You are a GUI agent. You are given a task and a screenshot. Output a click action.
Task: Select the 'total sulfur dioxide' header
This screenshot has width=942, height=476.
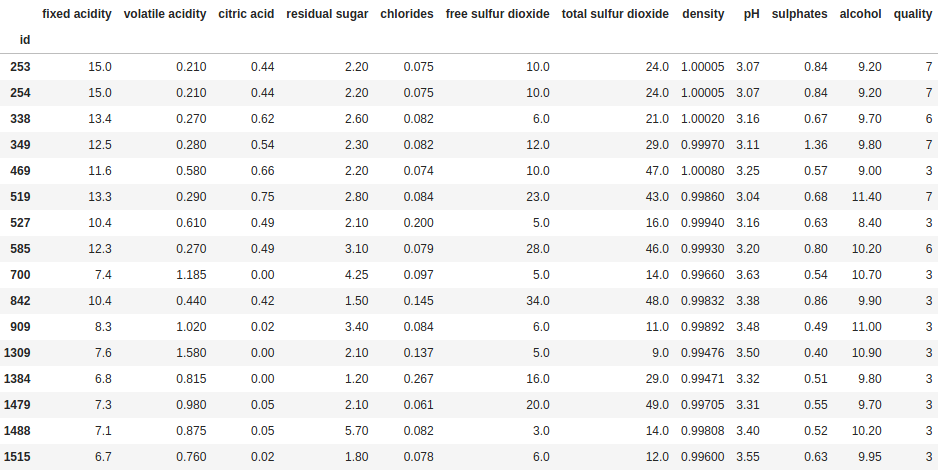(x=615, y=15)
